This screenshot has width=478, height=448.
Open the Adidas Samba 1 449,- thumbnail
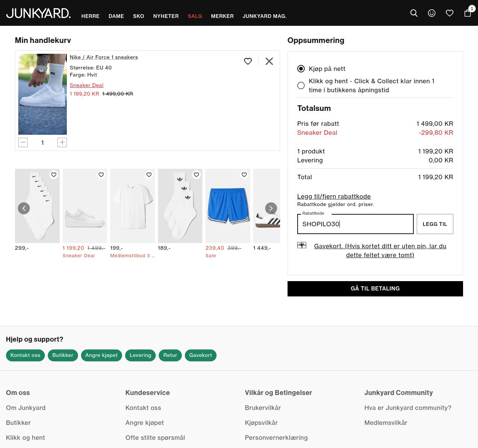[x=267, y=206]
